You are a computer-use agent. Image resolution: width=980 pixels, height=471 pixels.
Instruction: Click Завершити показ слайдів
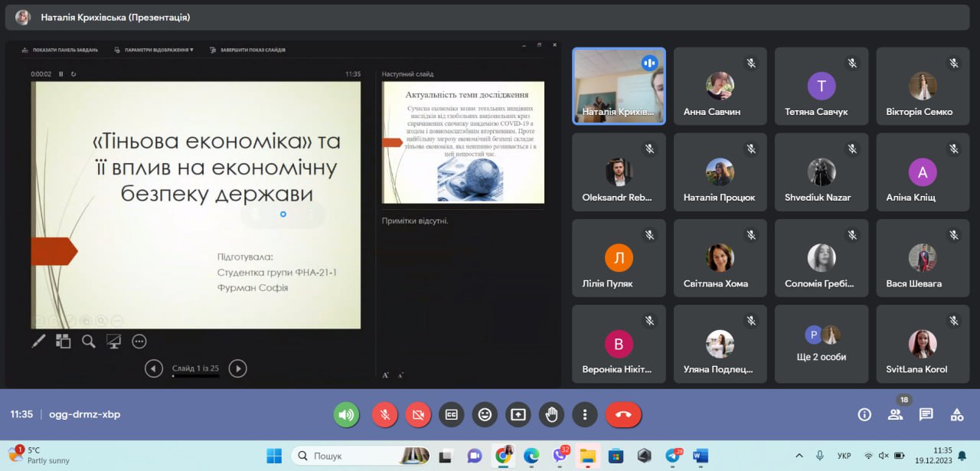(x=247, y=50)
